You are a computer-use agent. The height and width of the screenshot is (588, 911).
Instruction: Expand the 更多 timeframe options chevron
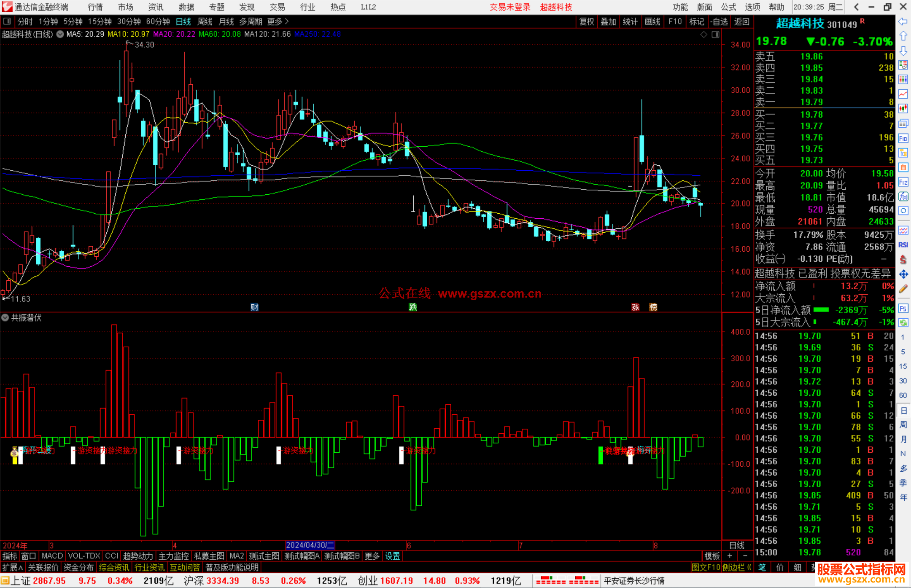(287, 21)
